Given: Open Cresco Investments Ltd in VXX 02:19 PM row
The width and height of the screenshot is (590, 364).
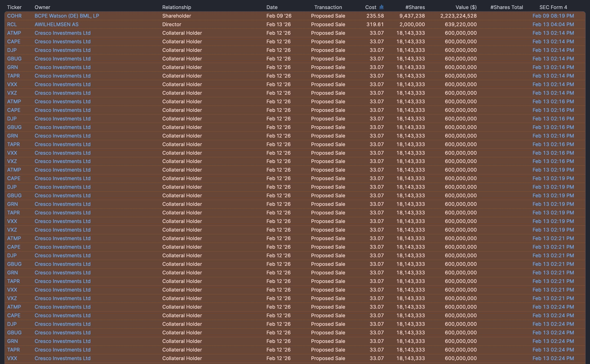Looking at the screenshot, I should pyautogui.click(x=63, y=221).
